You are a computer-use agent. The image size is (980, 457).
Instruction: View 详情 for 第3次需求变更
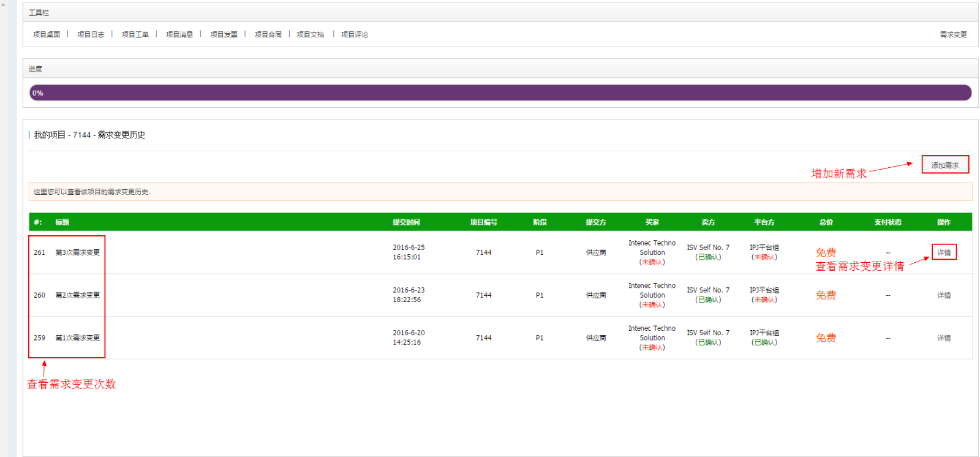coord(944,252)
